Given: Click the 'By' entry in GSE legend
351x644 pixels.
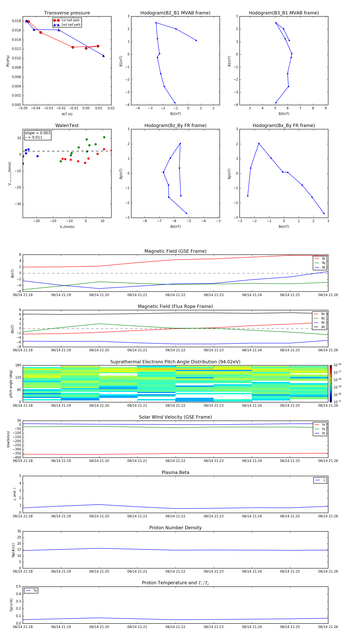Looking at the screenshot, I should tap(320, 263).
